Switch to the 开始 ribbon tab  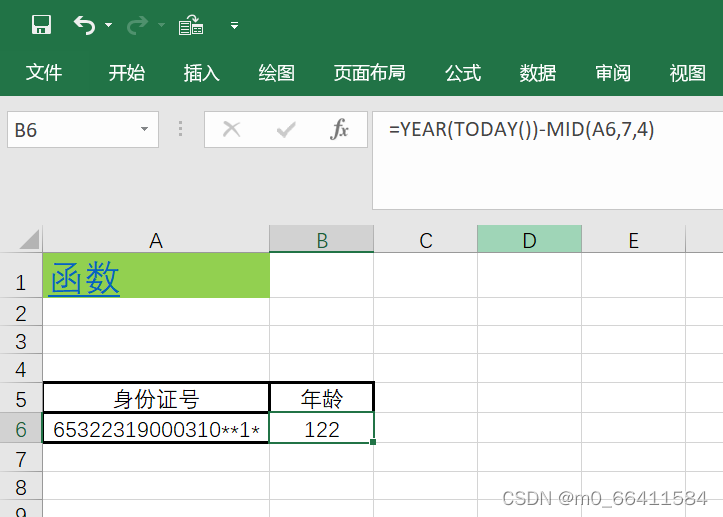click(127, 73)
